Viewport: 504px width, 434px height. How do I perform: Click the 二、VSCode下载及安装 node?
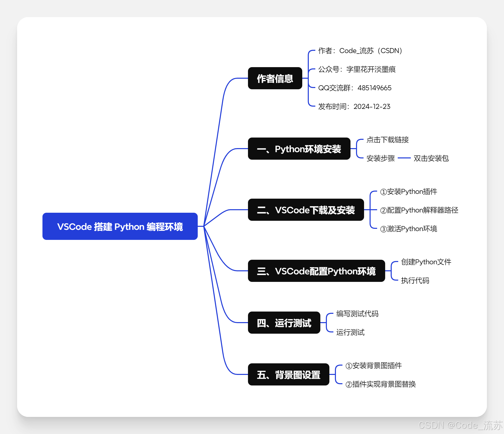pos(306,210)
